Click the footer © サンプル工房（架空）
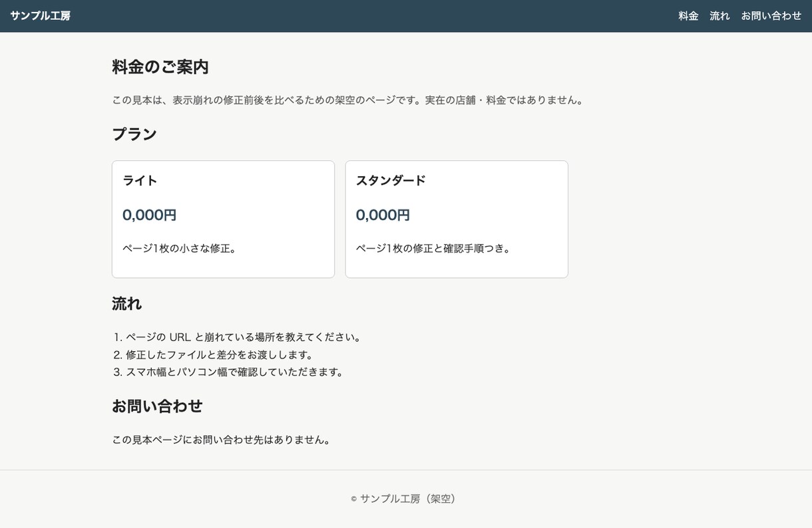This screenshot has width=812, height=528. (405, 499)
